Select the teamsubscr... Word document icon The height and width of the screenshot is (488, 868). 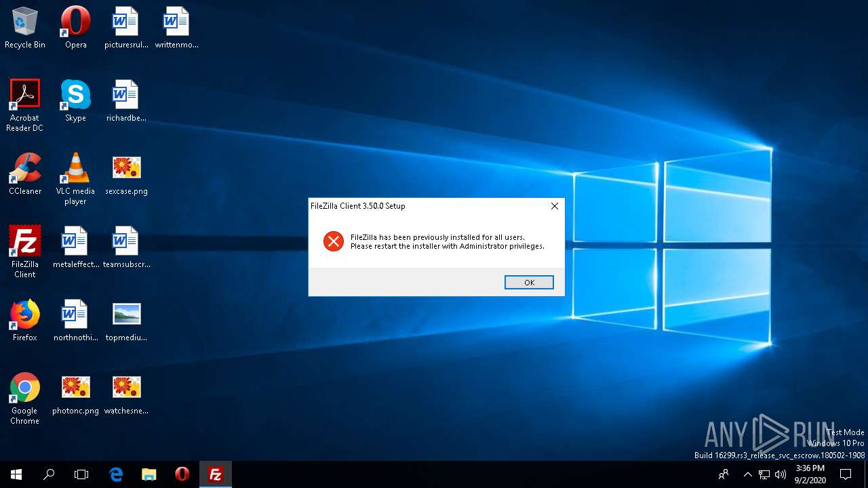click(126, 247)
